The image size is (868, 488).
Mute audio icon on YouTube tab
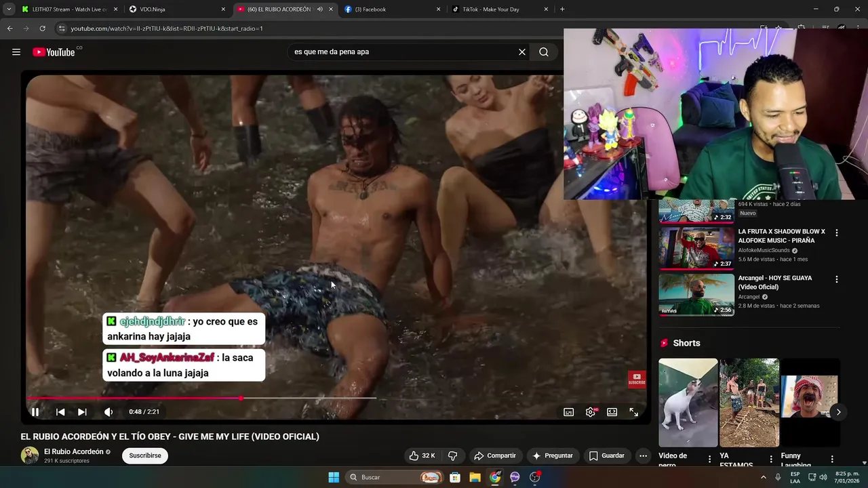pyautogui.click(x=319, y=9)
